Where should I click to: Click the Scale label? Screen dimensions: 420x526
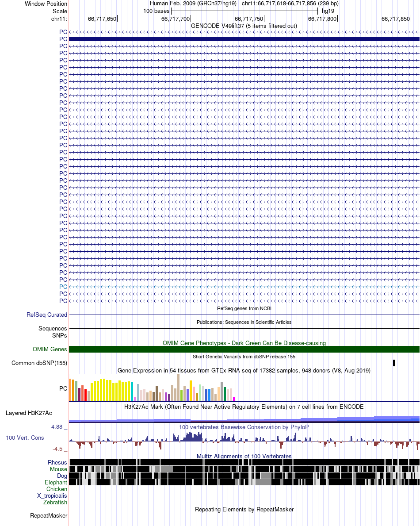pyautogui.click(x=60, y=11)
